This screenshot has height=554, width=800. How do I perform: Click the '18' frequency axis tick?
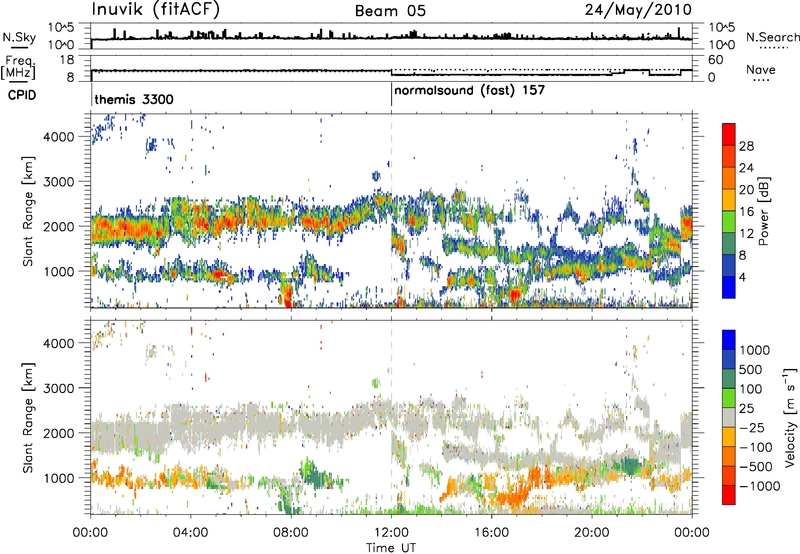pyautogui.click(x=67, y=60)
